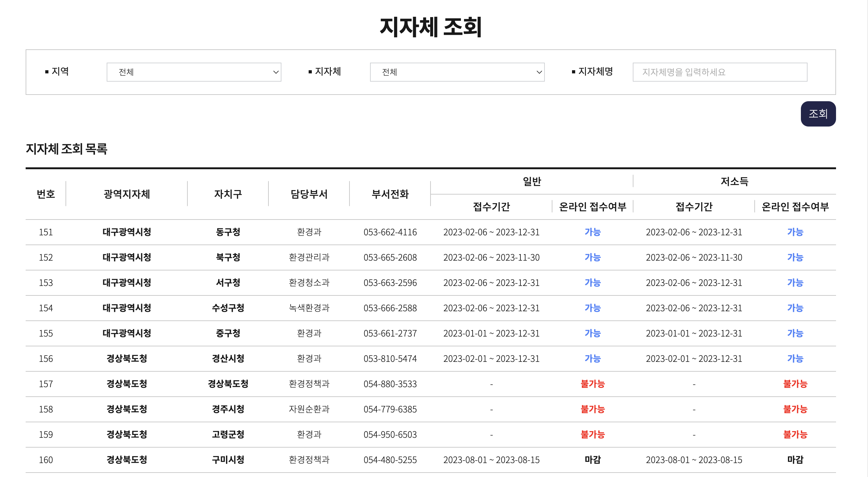Open the 지자체 dropdown set to 전체
The image size is (868, 477).
tap(457, 72)
